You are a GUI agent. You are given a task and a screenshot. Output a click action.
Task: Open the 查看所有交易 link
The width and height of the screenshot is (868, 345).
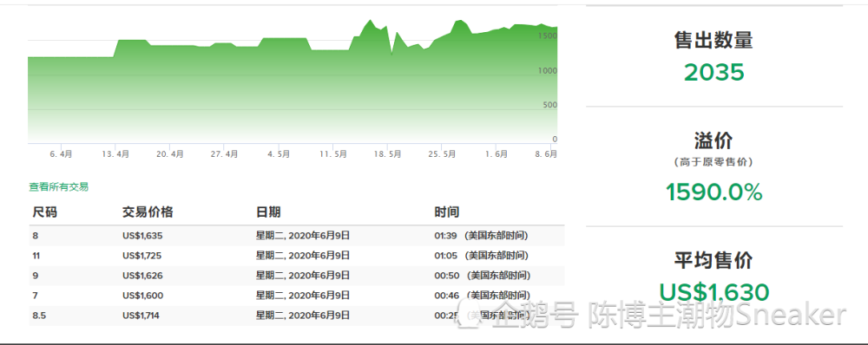pos(59,187)
